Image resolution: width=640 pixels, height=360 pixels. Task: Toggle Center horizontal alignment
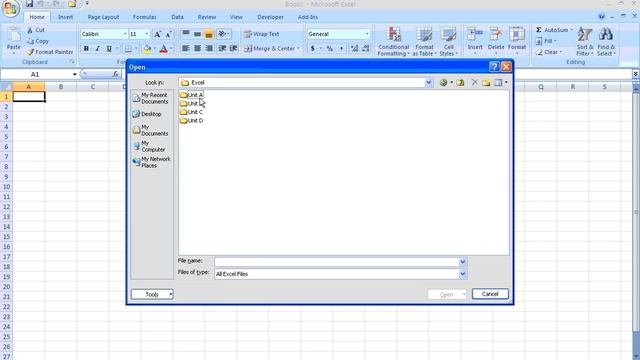point(197,49)
